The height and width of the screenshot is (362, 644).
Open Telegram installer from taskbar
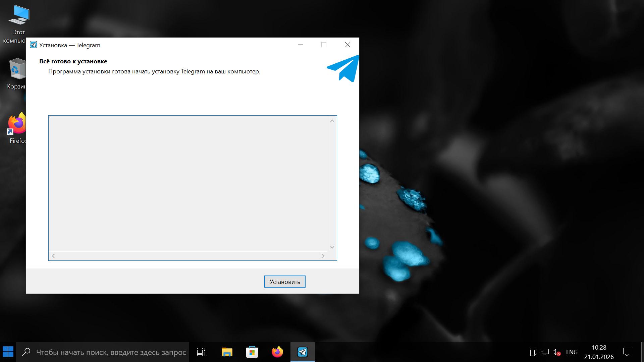click(303, 352)
